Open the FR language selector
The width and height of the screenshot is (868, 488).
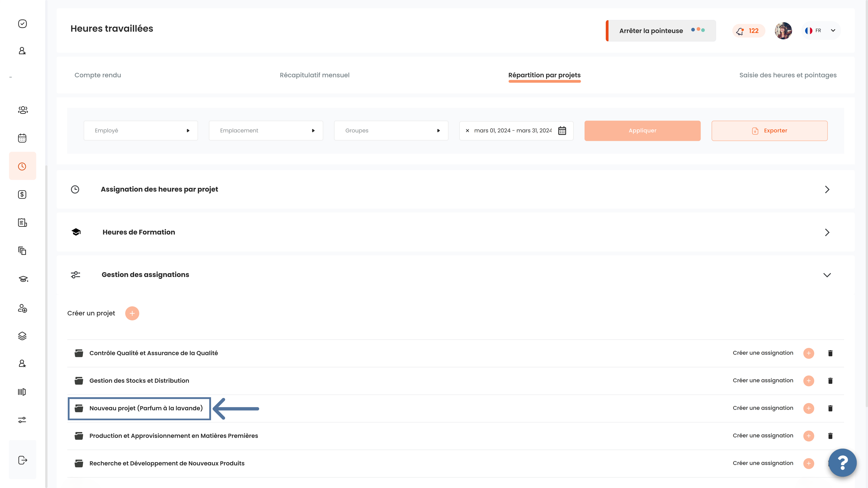[x=821, y=31]
